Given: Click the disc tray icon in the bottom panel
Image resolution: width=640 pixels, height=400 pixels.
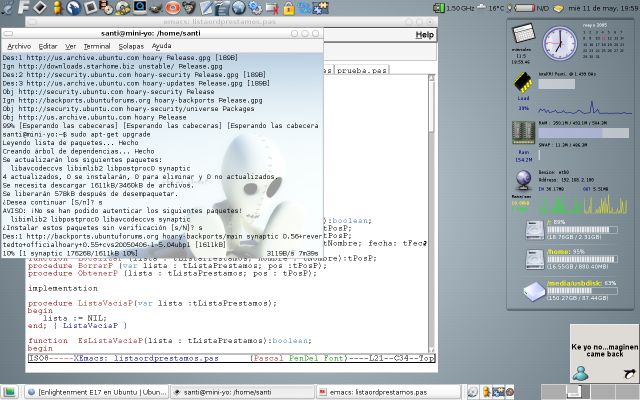Looking at the screenshot, I should 473,392.
